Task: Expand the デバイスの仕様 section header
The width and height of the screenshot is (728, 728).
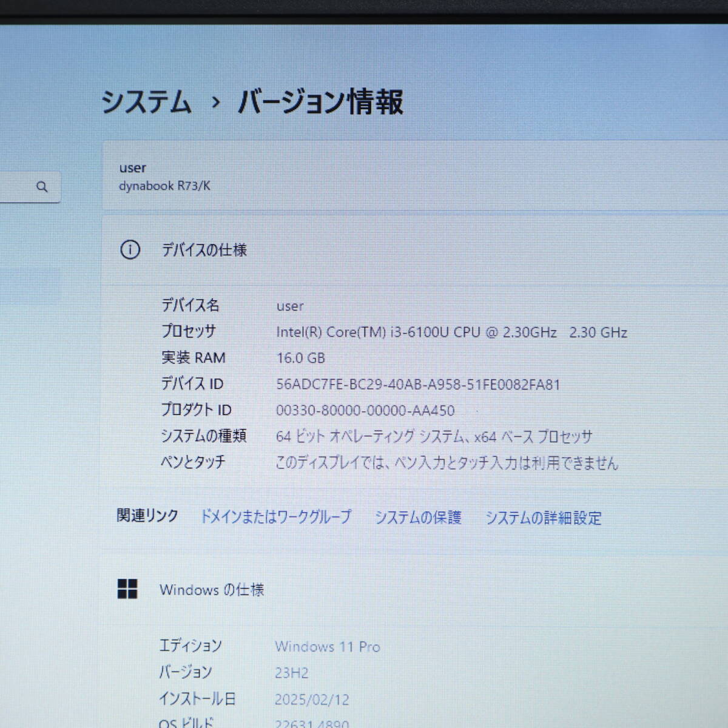Action: [x=415, y=249]
